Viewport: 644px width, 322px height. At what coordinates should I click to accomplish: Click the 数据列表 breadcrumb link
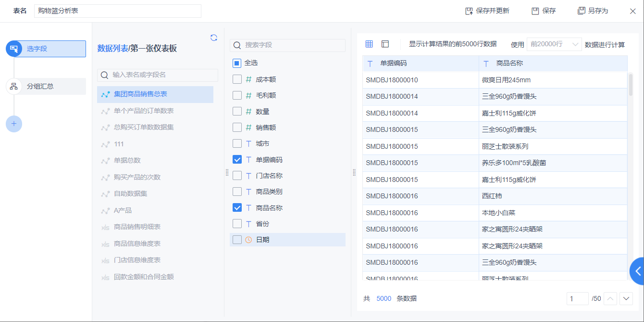pos(113,48)
